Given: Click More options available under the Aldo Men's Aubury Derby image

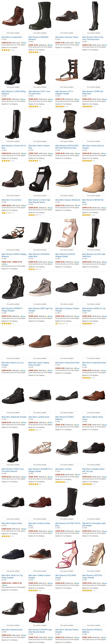Looking at the screenshot, I should 13,519.
